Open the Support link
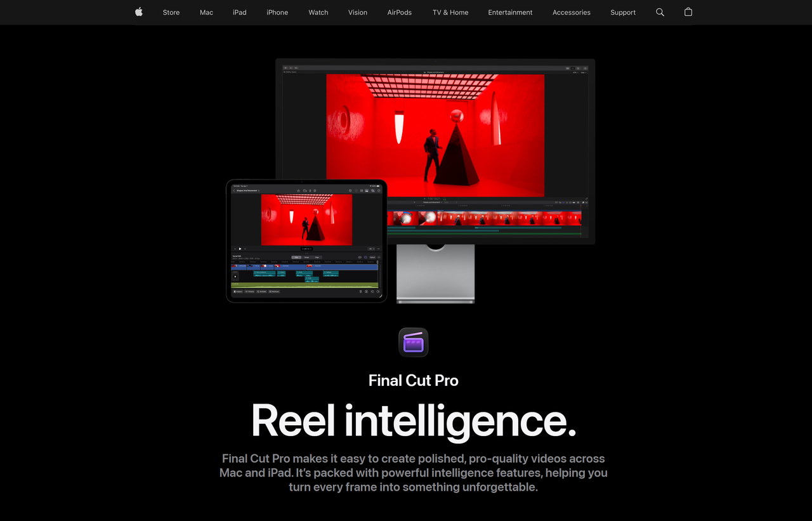812x521 pixels. (623, 13)
